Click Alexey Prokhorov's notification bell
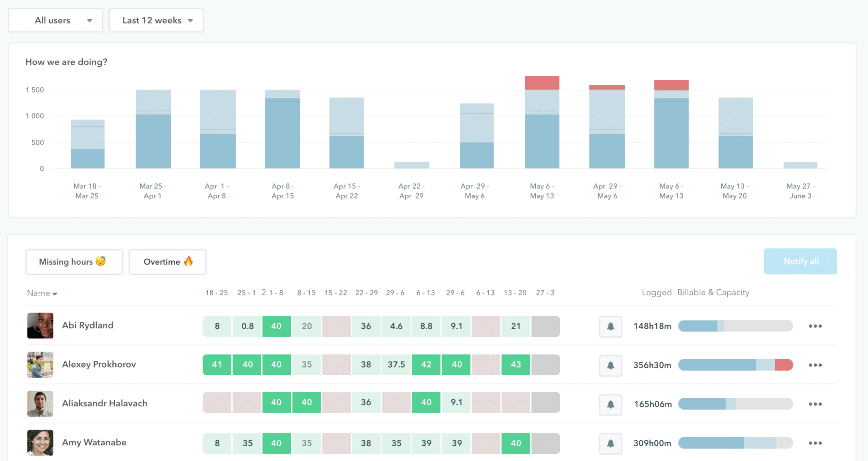 tap(610, 365)
